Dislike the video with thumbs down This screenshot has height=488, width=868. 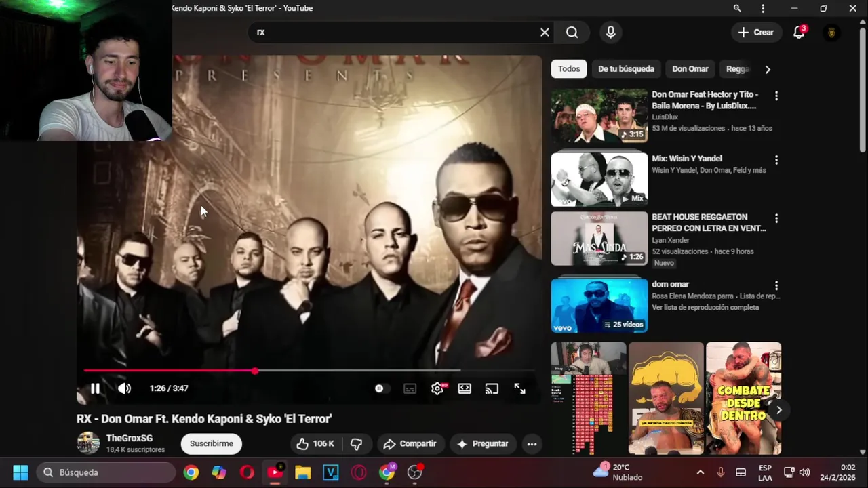click(x=356, y=443)
